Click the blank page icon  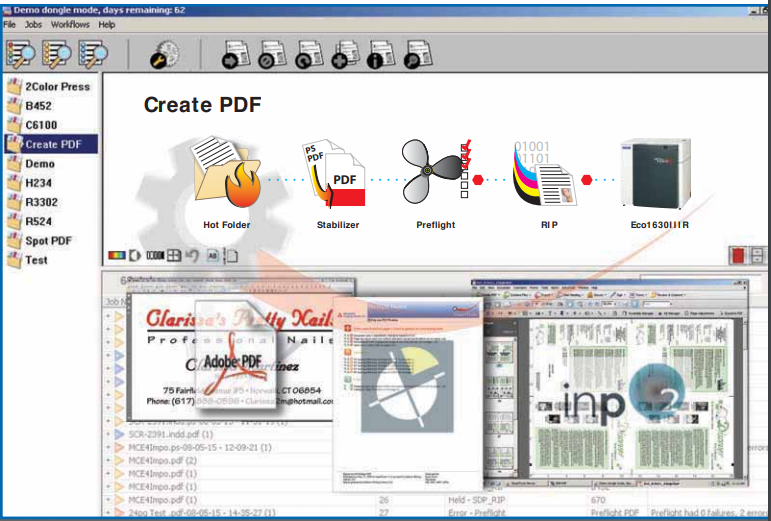point(231,256)
